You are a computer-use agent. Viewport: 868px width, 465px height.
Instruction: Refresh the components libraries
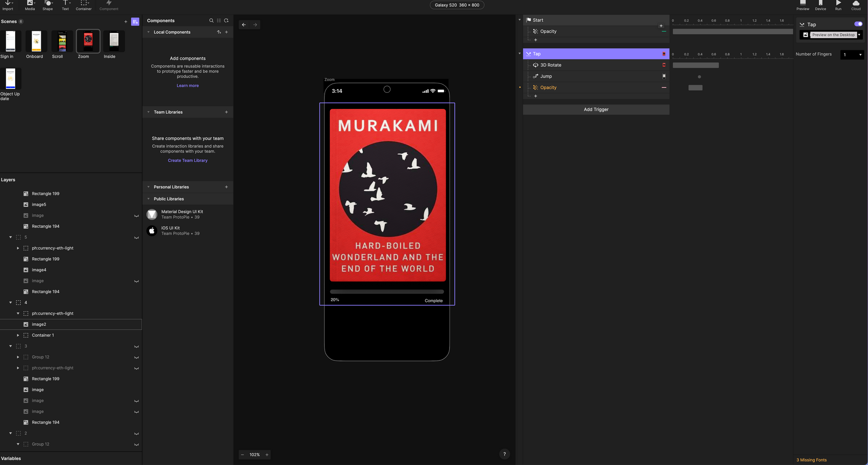point(226,20)
